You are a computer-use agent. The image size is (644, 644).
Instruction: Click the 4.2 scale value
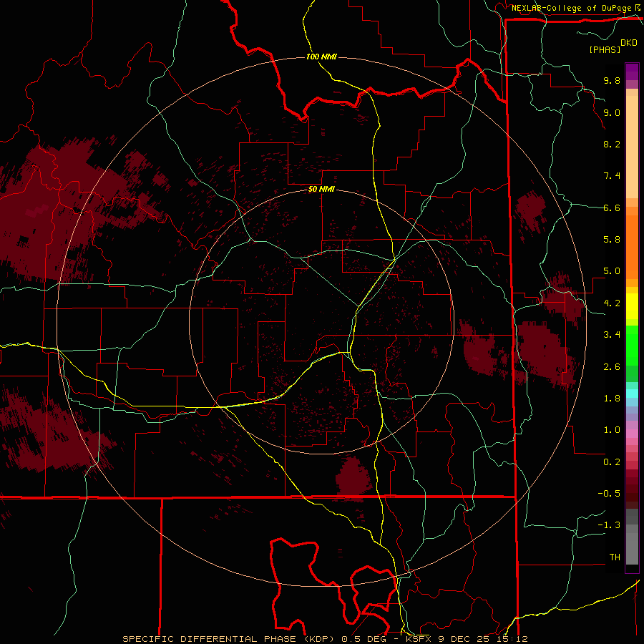(x=612, y=303)
